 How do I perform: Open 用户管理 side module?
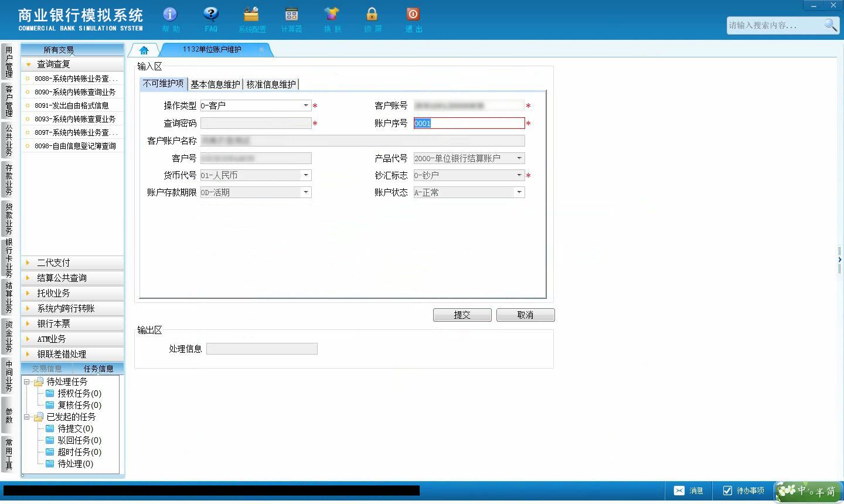(8, 62)
